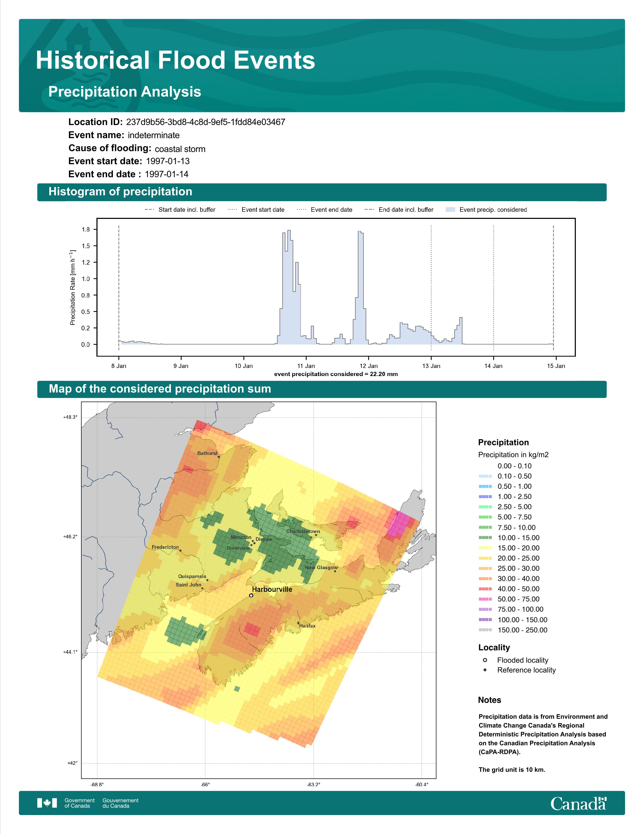Click the Event precip. considered legend patch
Screen dimensions: 644x834
click(x=451, y=210)
